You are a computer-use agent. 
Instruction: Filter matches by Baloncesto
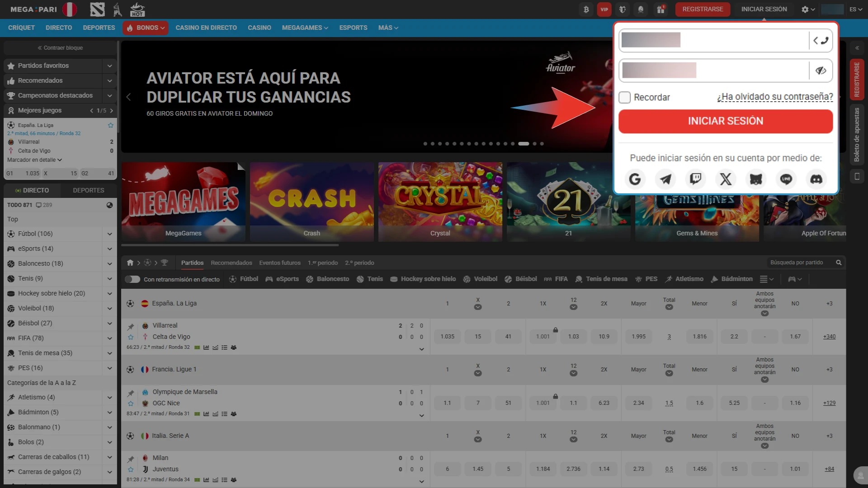[x=327, y=279]
